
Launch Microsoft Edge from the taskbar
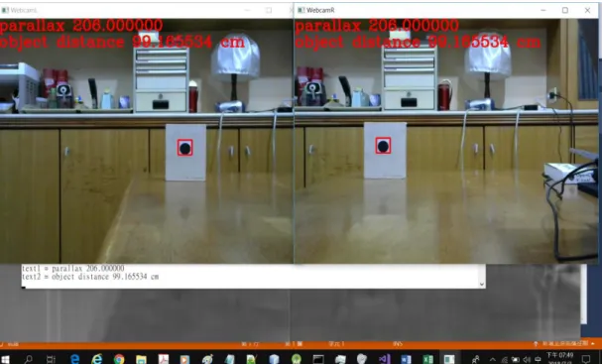point(74,359)
